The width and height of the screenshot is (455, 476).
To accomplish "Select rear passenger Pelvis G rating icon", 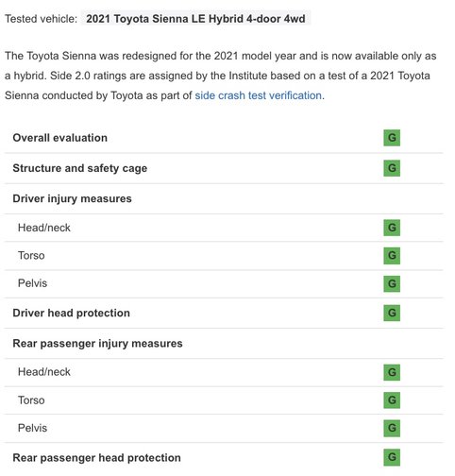I will click(392, 428).
